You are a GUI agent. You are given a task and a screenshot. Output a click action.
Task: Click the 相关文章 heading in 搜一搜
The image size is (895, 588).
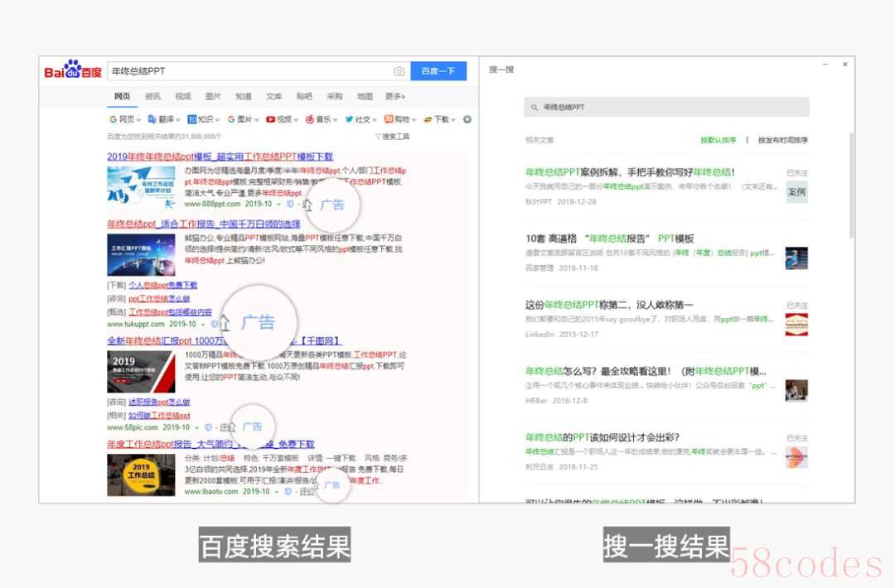point(539,140)
